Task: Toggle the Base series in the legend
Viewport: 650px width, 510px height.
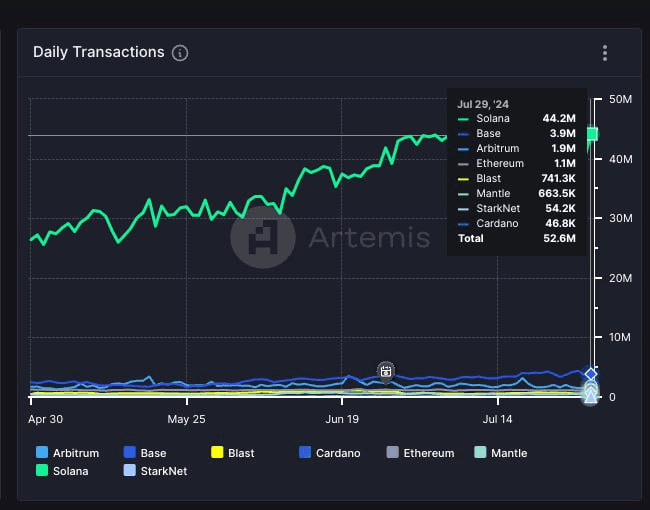Action: [143, 453]
